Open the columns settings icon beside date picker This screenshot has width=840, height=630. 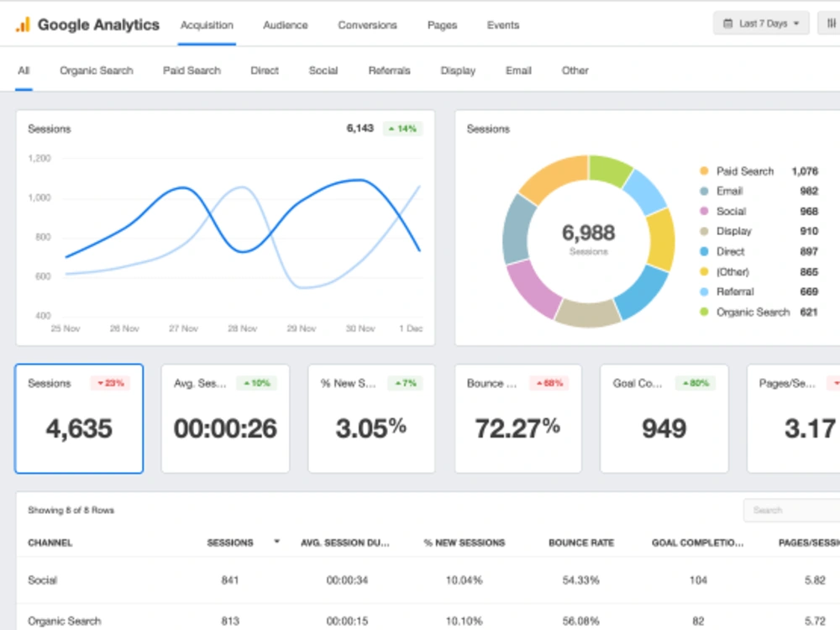click(x=831, y=24)
